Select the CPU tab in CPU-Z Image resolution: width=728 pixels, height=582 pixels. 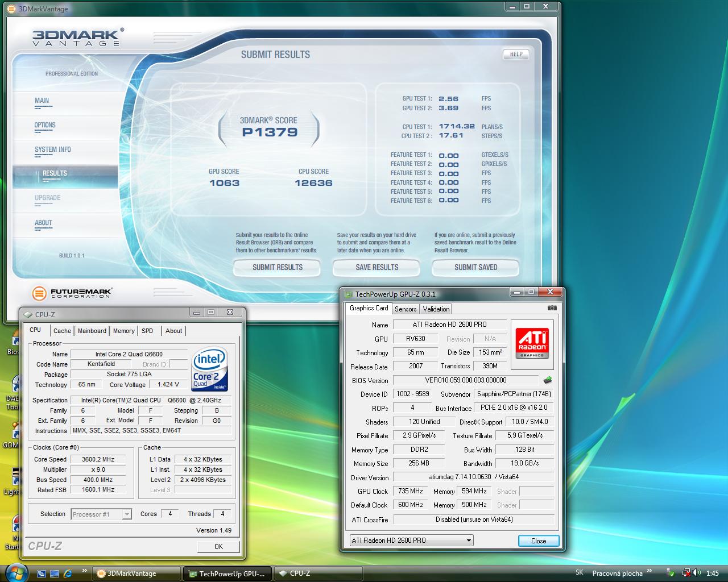coord(35,330)
